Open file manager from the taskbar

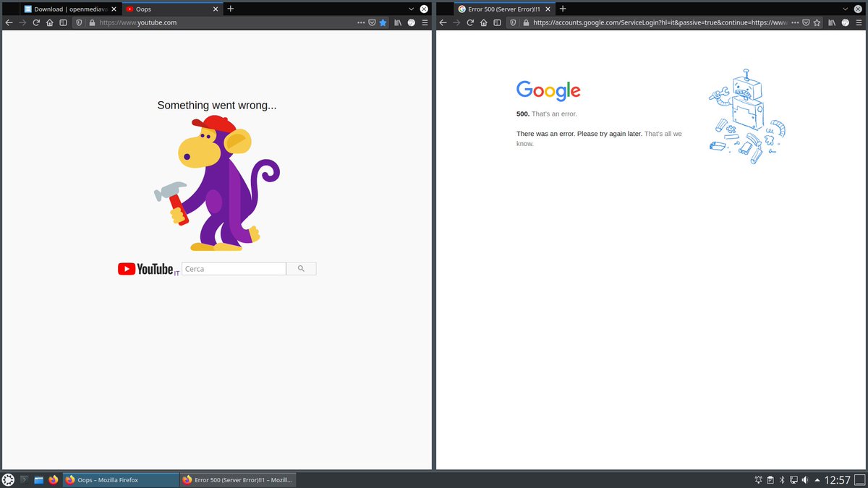tap(39, 479)
